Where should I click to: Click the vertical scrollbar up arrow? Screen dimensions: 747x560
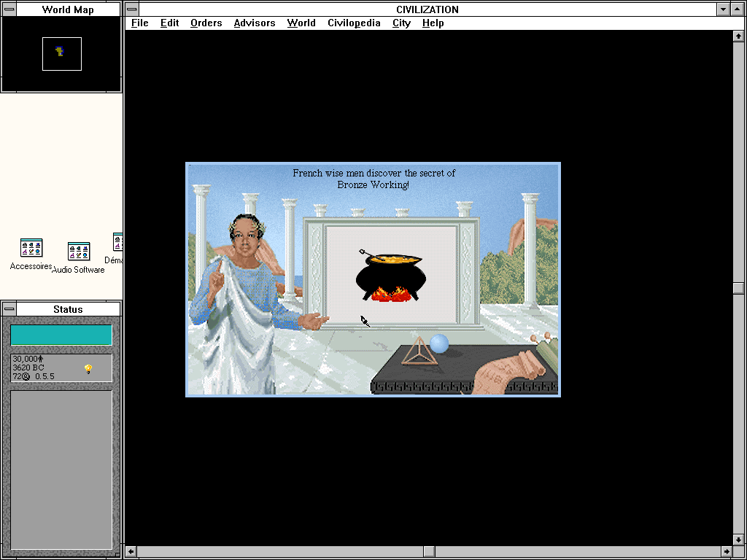[x=738, y=36]
